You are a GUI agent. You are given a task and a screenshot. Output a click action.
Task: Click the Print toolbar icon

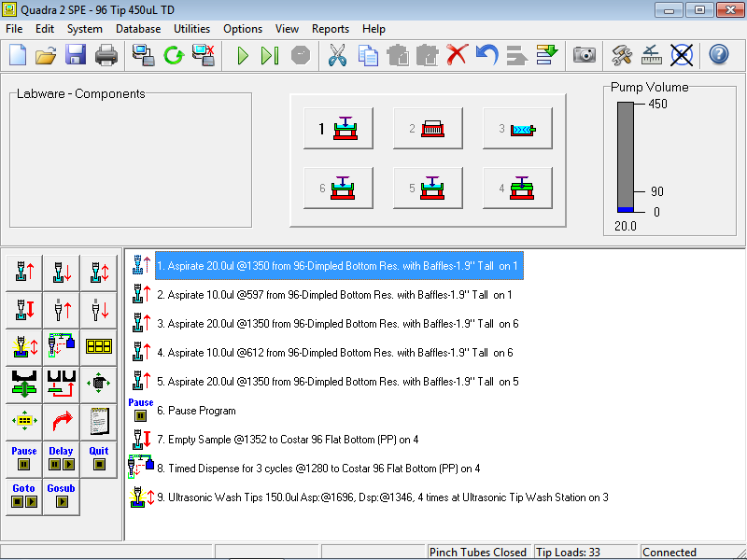[x=106, y=55]
